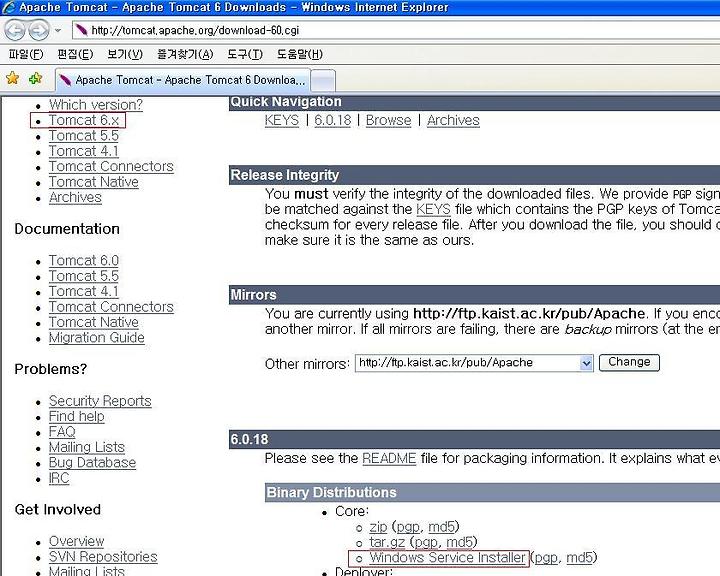Viewport: 720px width, 576px height.
Task: Open the Tomcat 6.x download link
Action: [84, 120]
